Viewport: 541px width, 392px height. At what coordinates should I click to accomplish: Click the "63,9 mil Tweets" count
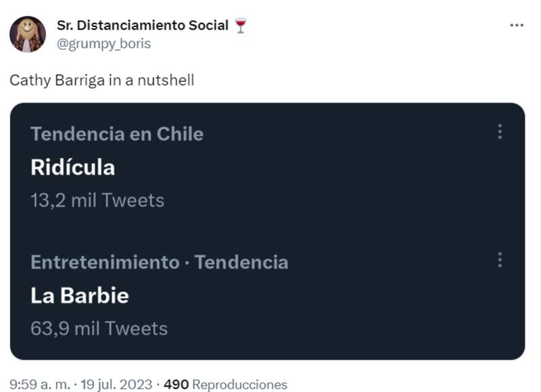click(x=99, y=328)
